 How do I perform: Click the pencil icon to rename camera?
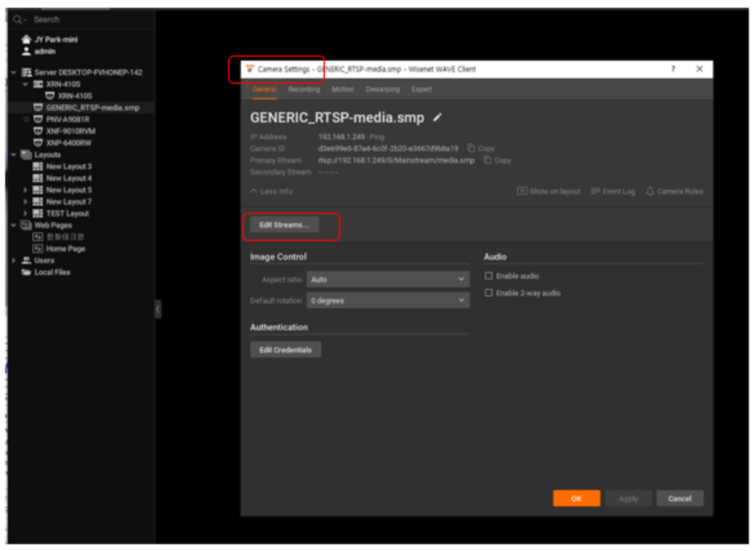click(438, 117)
